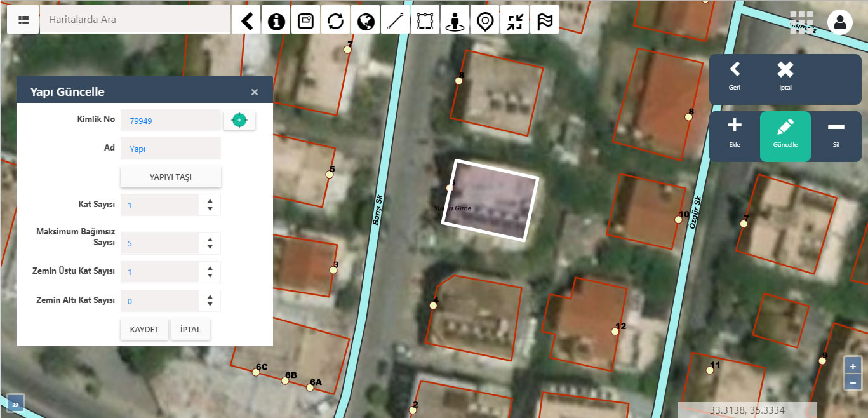Select the Sil delete mode
This screenshot has height=418, width=868.
(836, 136)
